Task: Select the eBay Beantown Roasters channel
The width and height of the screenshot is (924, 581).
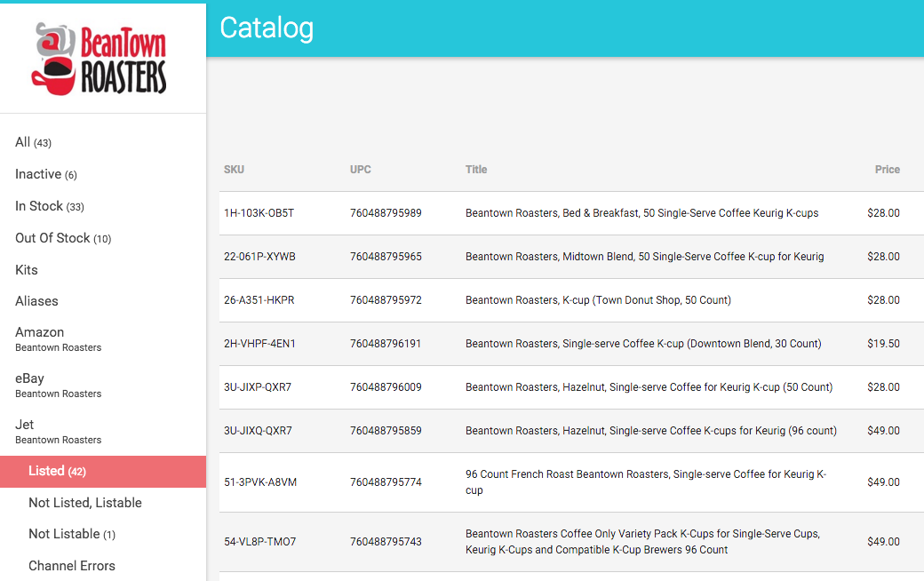Action: [x=59, y=386]
